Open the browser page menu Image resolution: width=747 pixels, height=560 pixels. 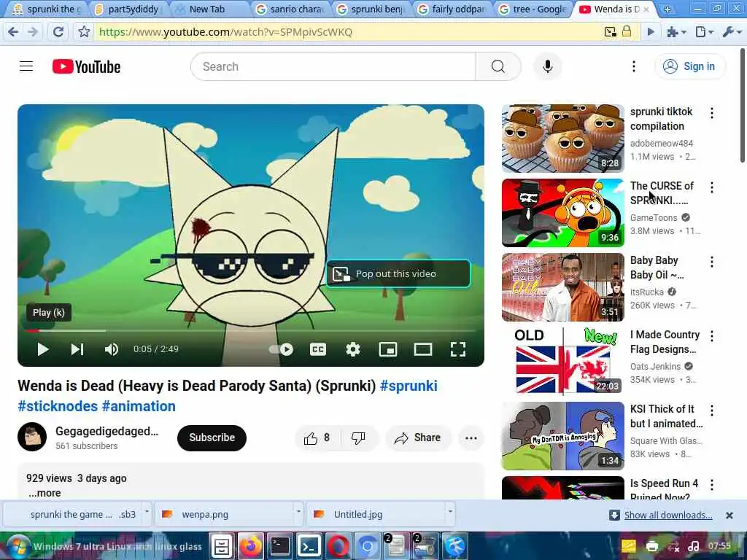click(x=703, y=32)
